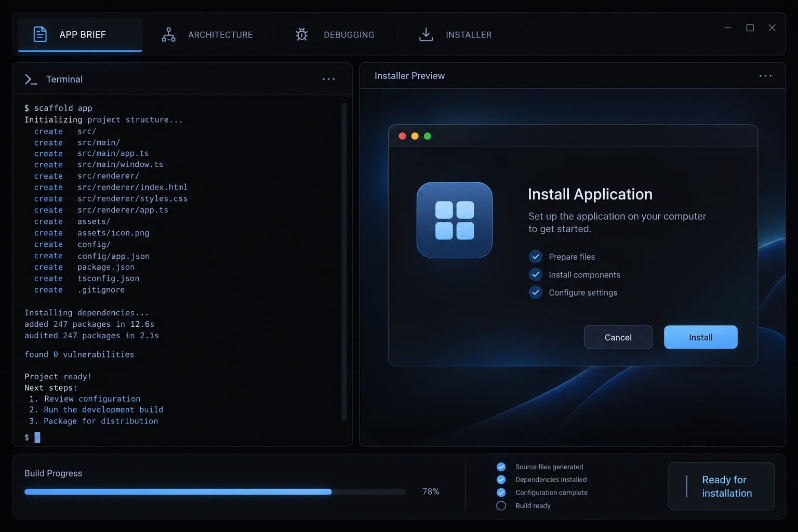Click the "$ scaffold app" command line
Image resolution: width=798 pixels, height=532 pixels.
[58, 108]
